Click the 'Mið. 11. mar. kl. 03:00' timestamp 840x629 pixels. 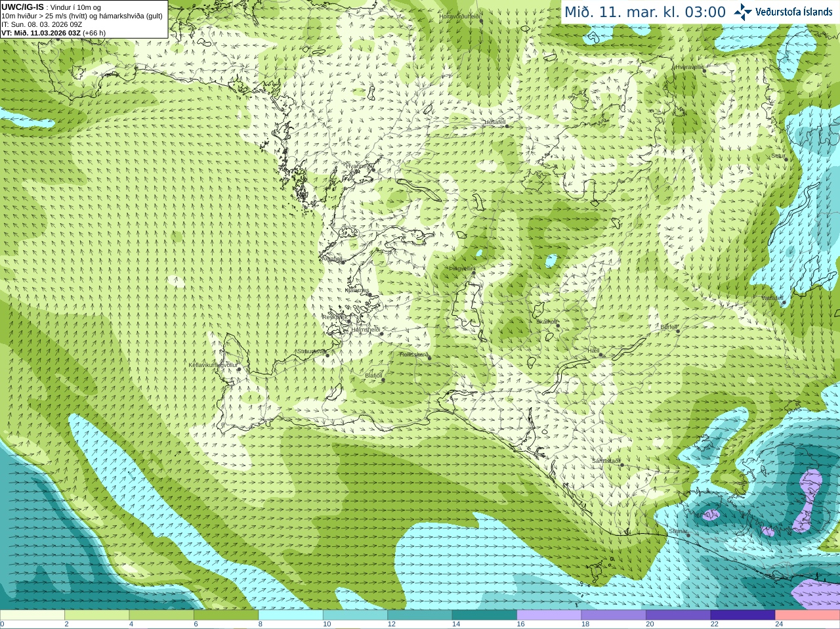645,12
